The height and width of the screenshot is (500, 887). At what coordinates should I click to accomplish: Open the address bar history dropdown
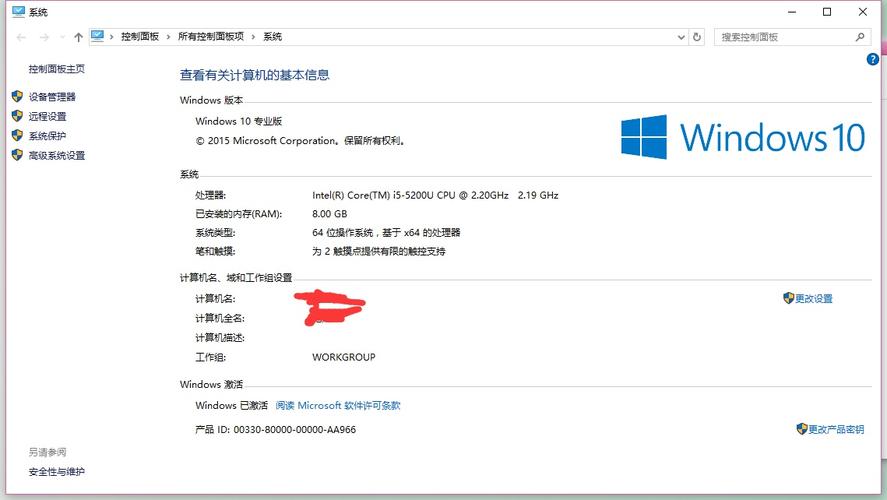coord(681,37)
